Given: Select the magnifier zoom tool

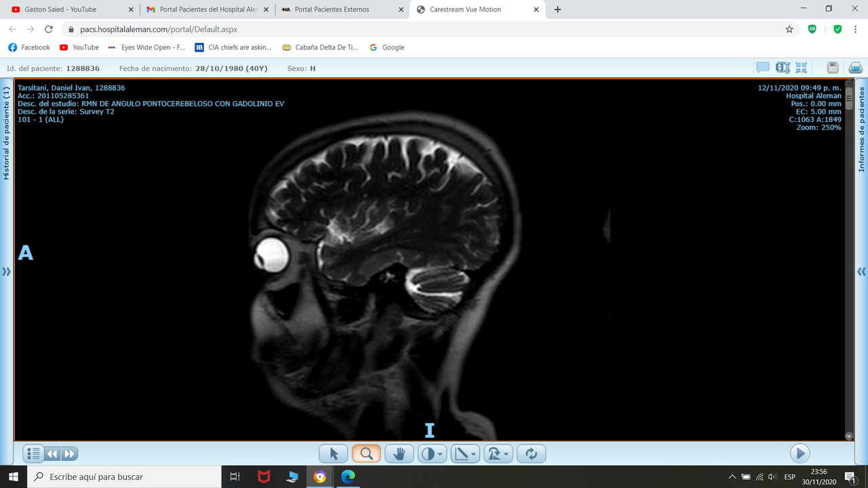Looking at the screenshot, I should tap(366, 453).
